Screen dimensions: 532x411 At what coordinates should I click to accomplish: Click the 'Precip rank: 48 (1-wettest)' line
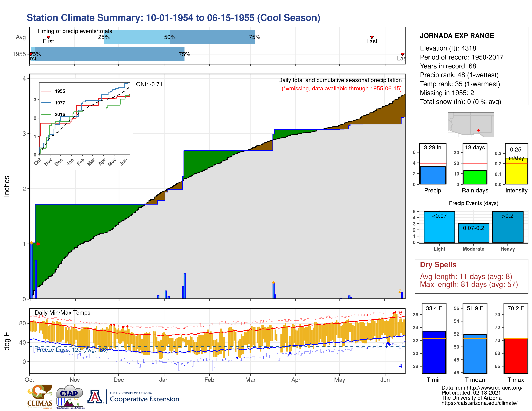(x=459, y=75)
